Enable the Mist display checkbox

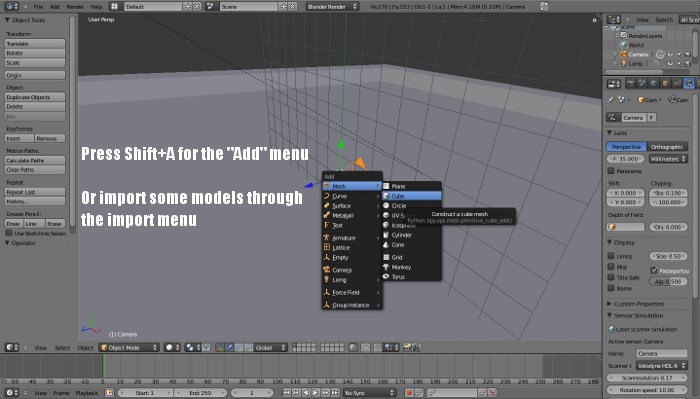pyautogui.click(x=611, y=266)
